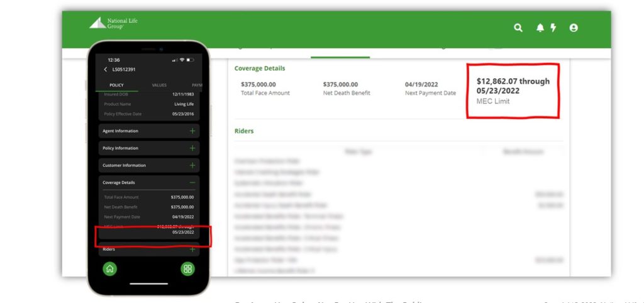The width and height of the screenshot is (644, 303).
Task: Expand Policy Information section on phone
Action: coord(192,148)
